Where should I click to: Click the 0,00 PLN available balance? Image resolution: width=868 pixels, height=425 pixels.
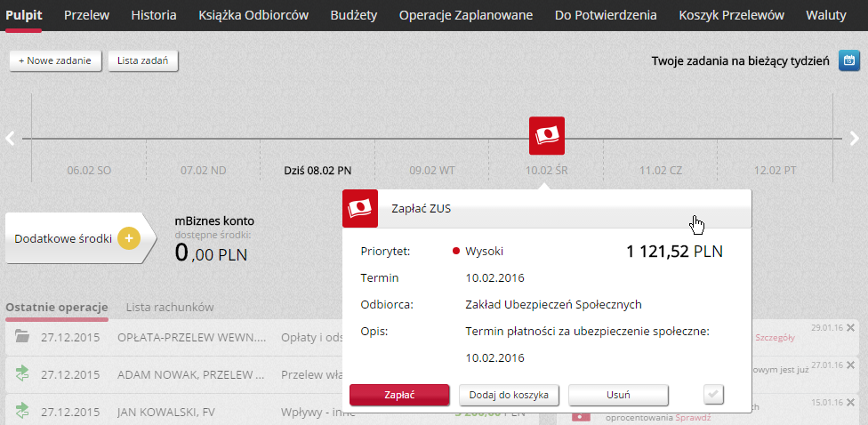211,253
